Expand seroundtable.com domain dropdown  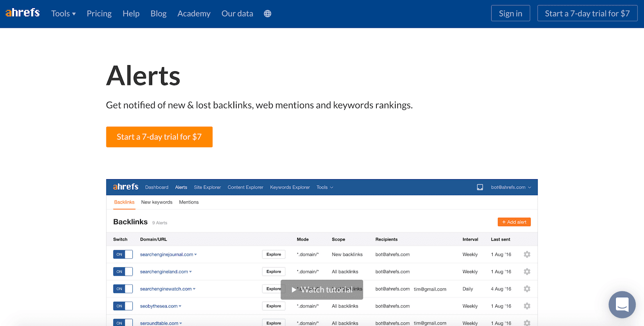pos(181,323)
